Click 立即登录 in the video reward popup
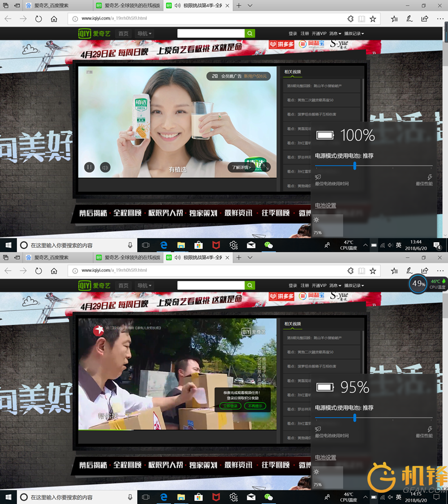Image resolution: width=448 pixels, height=504 pixels. 230,406
